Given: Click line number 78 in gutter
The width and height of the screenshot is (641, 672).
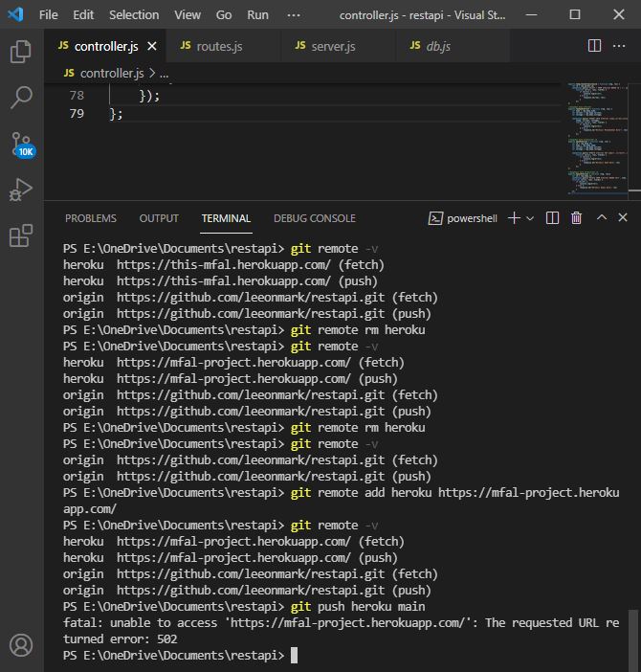Looking at the screenshot, I should [x=77, y=95].
